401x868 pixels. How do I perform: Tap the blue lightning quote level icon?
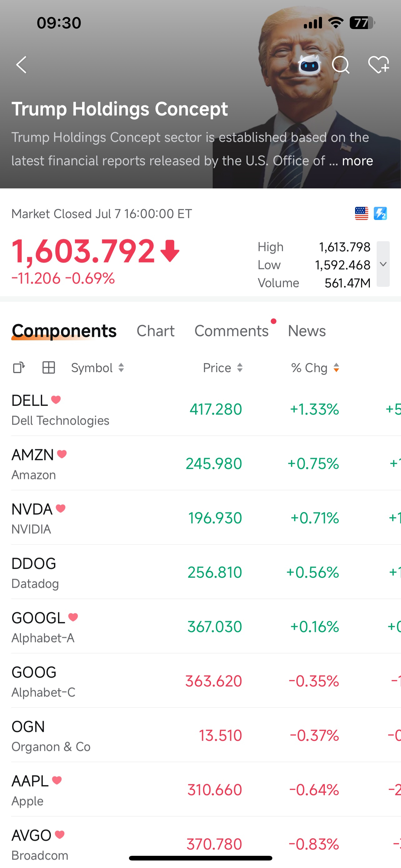380,214
